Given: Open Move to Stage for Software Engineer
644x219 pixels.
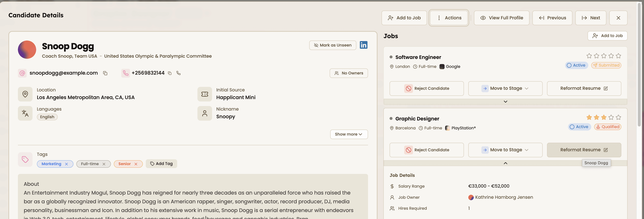Looking at the screenshot, I should click(x=505, y=88).
